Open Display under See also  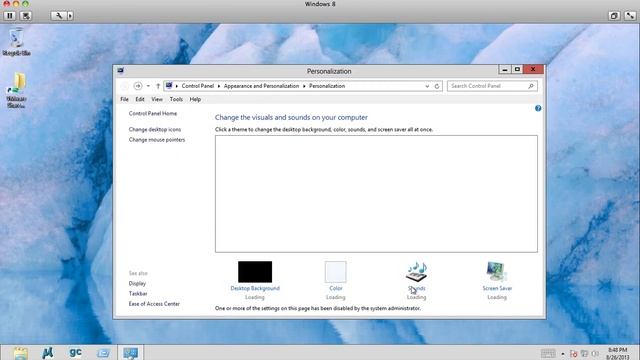point(137,283)
